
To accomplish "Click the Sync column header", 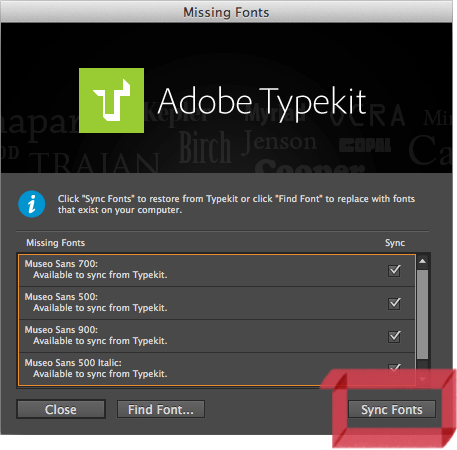I will (x=395, y=243).
